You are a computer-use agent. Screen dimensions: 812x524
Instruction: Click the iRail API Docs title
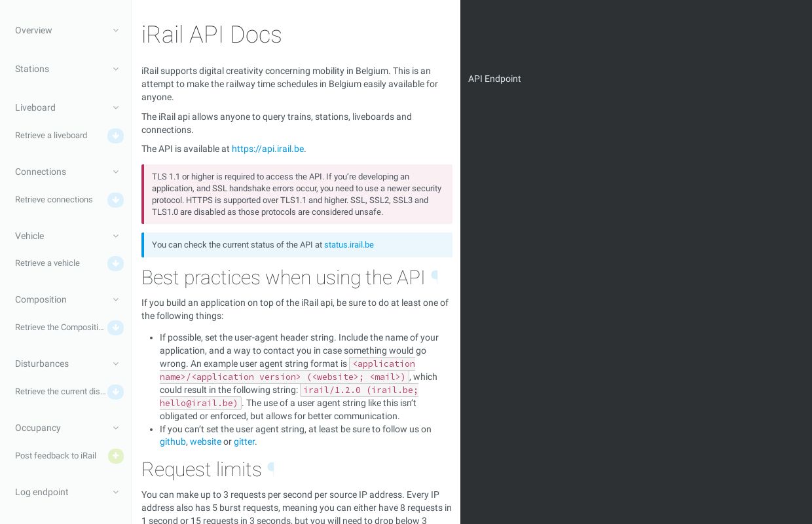click(212, 35)
